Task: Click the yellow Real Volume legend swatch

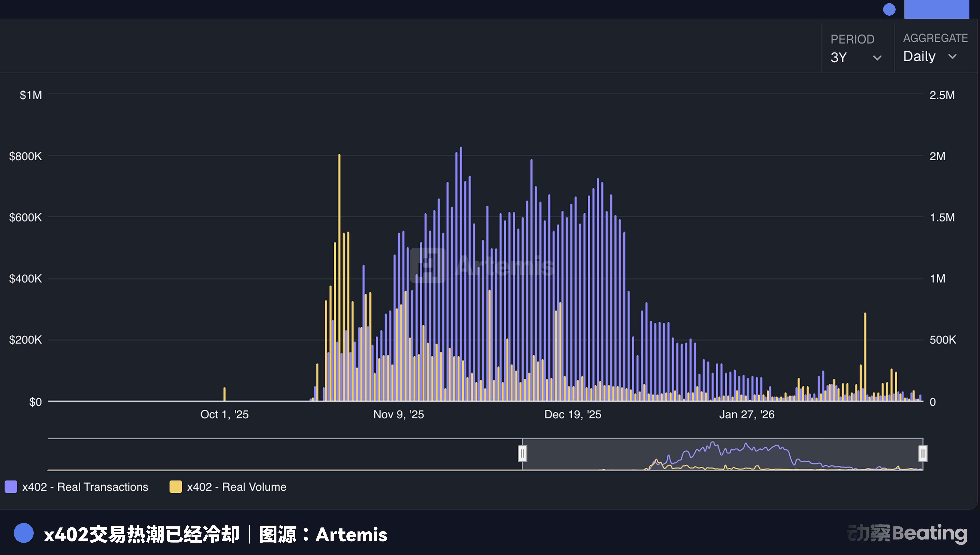Action: pyautogui.click(x=175, y=487)
